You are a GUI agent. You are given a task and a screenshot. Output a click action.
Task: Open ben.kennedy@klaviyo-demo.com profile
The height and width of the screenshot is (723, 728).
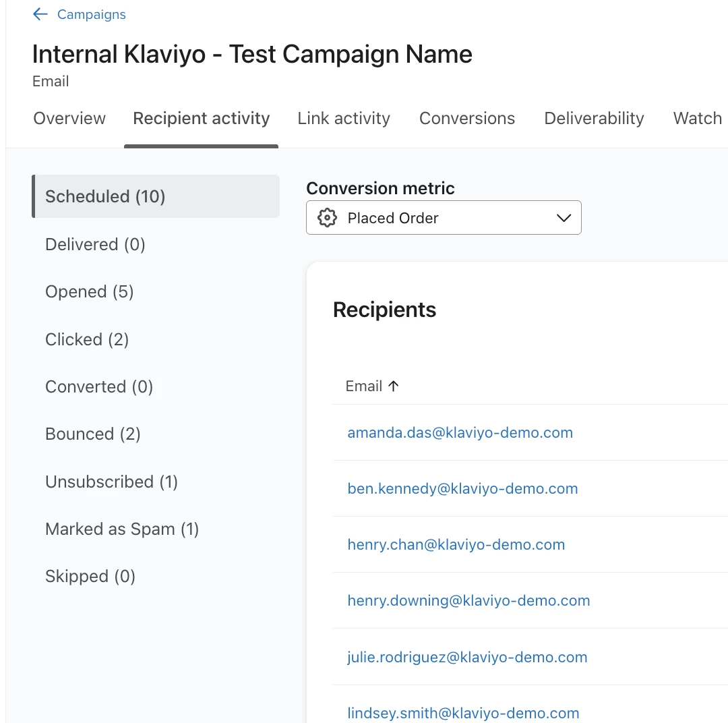tap(462, 489)
